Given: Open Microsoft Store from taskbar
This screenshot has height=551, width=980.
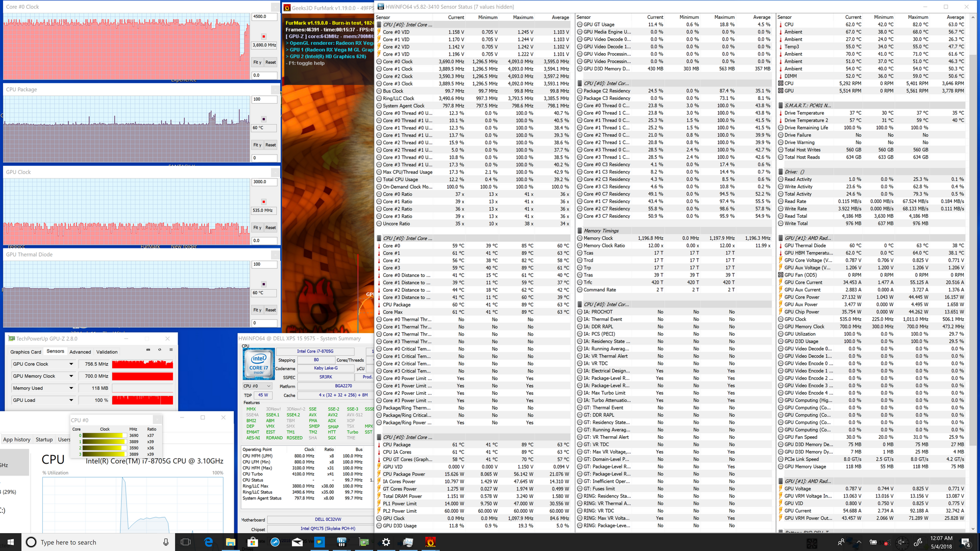Looking at the screenshot, I should tap(253, 542).
